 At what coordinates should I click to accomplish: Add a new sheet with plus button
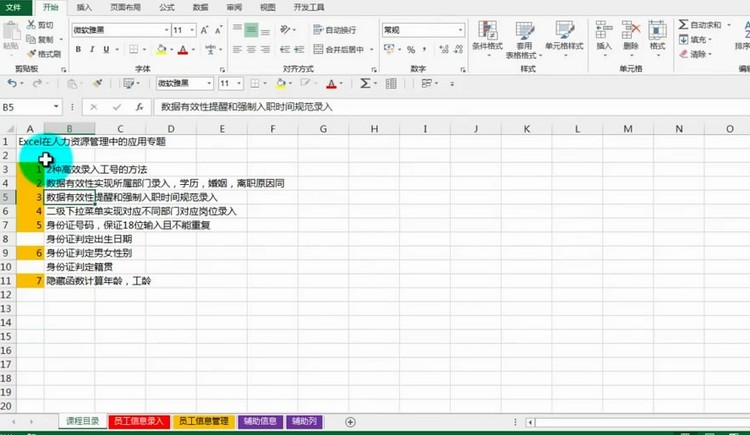pyautogui.click(x=350, y=422)
